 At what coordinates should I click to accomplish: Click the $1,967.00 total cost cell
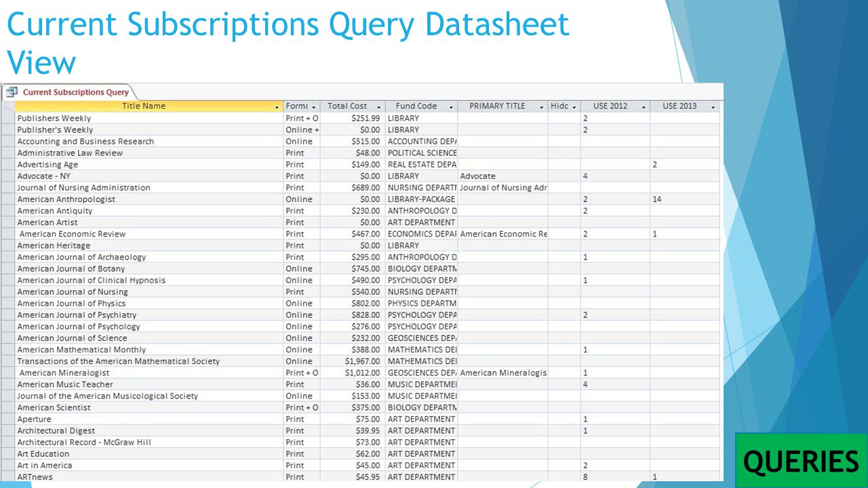coord(353,361)
